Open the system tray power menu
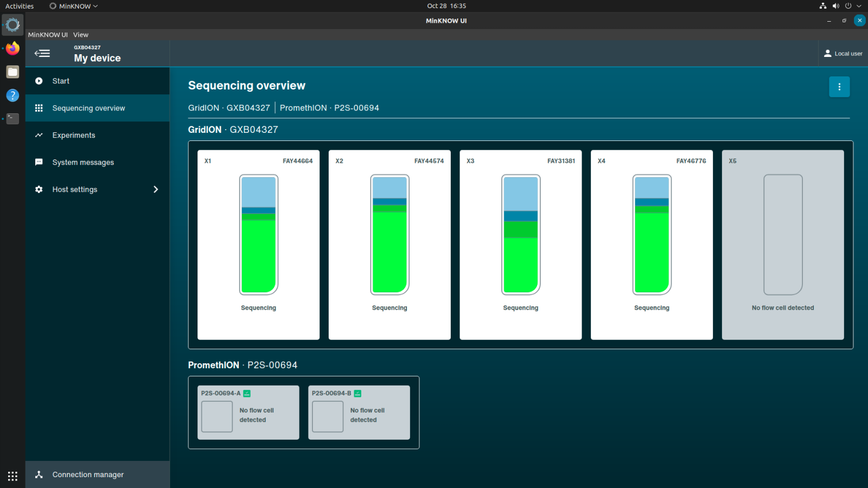This screenshot has width=868, height=488. (848, 6)
